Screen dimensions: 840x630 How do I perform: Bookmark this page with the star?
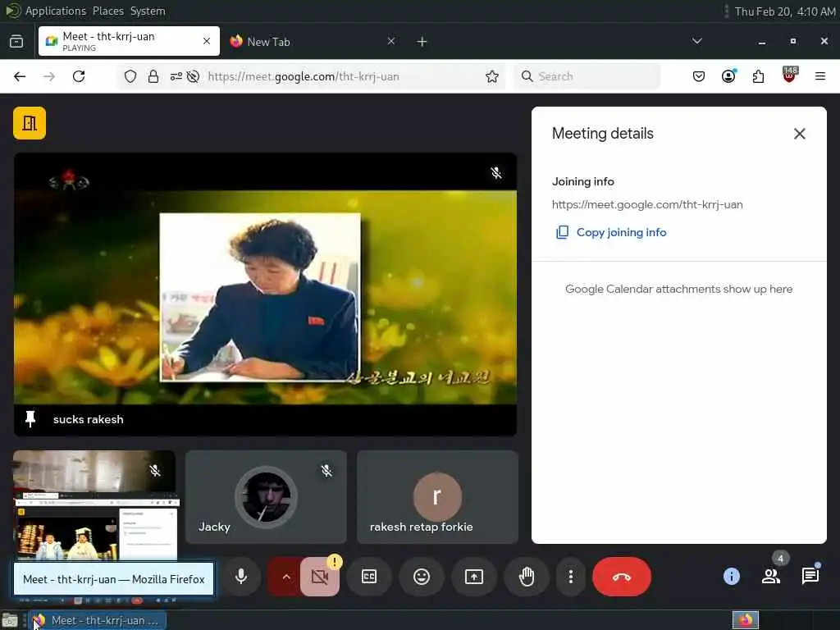coord(492,76)
